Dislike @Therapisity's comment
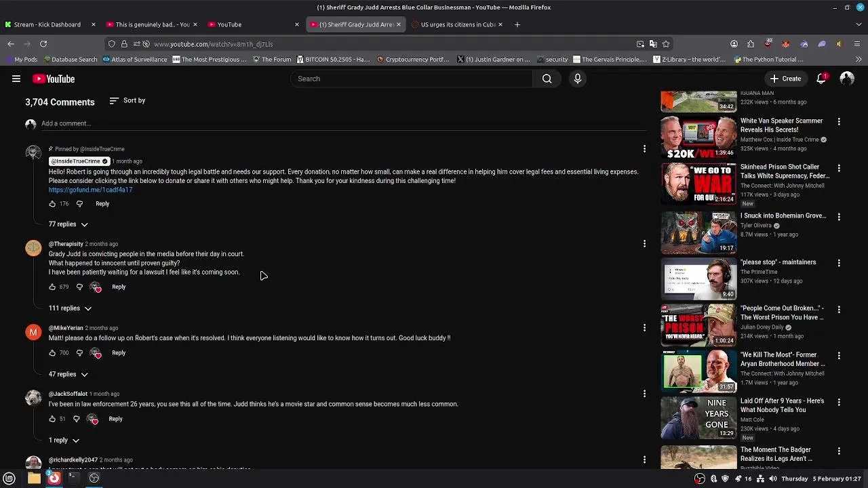The height and width of the screenshot is (488, 868). point(79,287)
